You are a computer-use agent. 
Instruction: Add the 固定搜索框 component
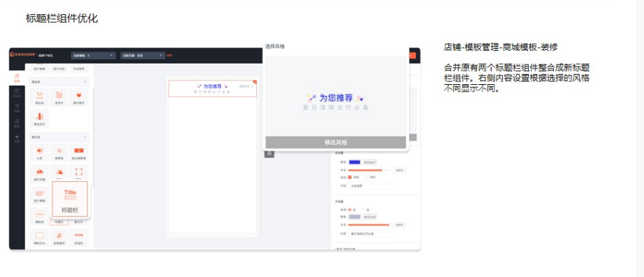point(79,152)
